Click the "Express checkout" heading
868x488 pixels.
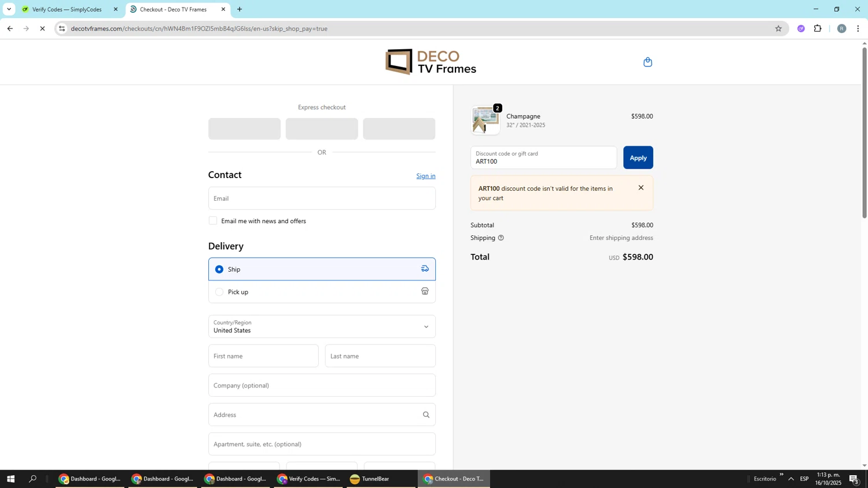pyautogui.click(x=322, y=107)
